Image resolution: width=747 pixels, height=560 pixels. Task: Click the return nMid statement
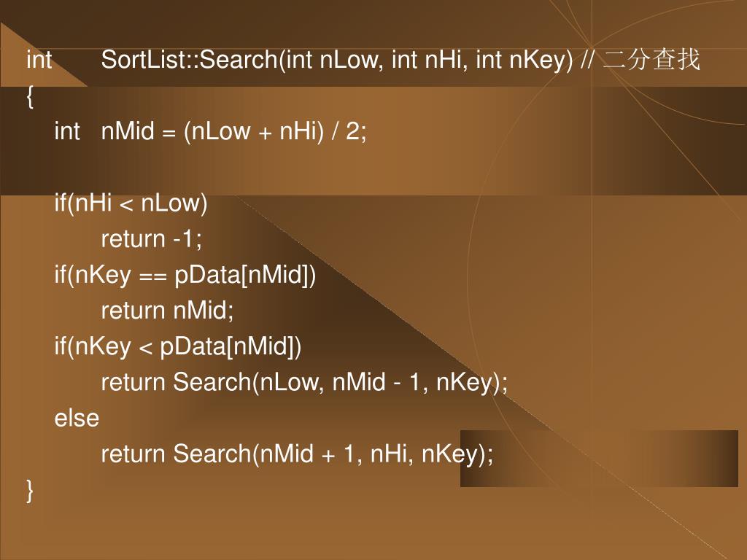click(x=167, y=311)
